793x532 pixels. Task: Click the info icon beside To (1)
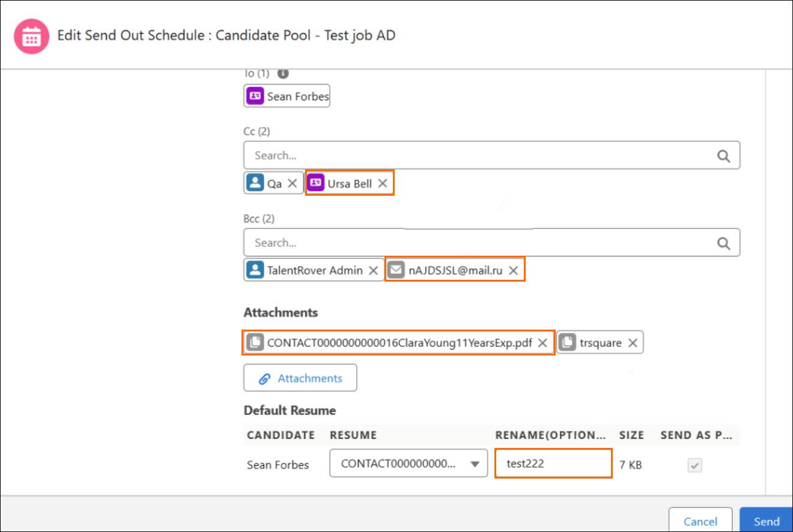coord(283,73)
